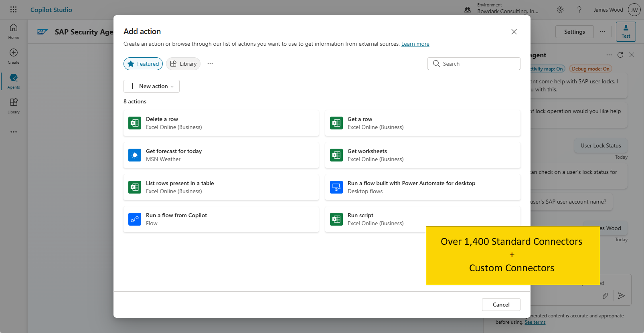Expand the New action dropdown
Image resolution: width=644 pixels, height=333 pixels.
tap(152, 86)
